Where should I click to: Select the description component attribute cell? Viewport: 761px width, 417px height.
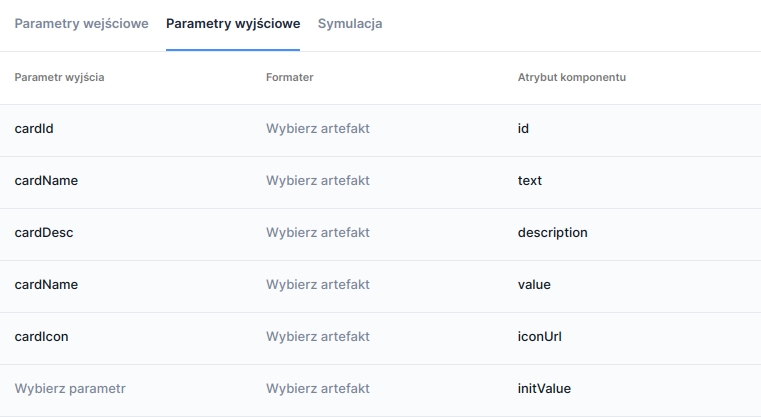pyautogui.click(x=552, y=233)
